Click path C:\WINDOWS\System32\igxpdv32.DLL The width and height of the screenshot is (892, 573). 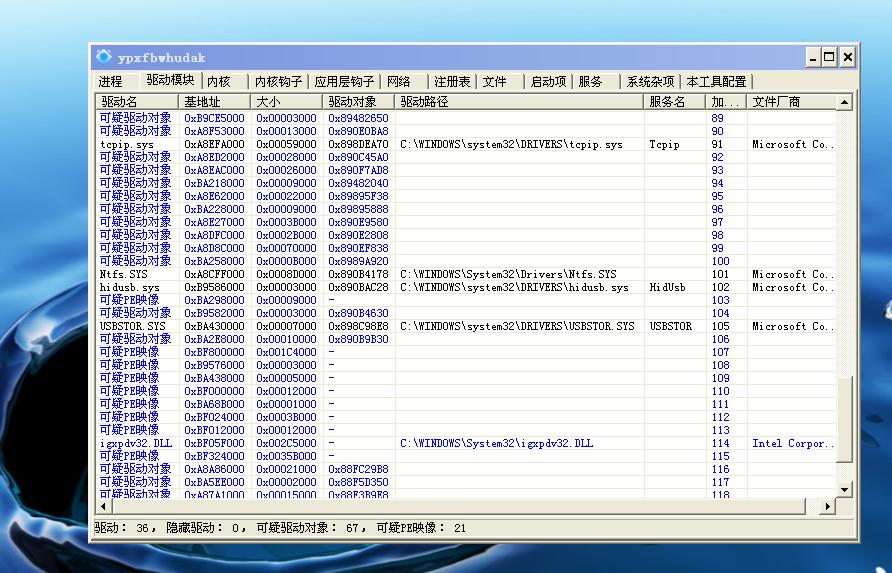coord(497,443)
